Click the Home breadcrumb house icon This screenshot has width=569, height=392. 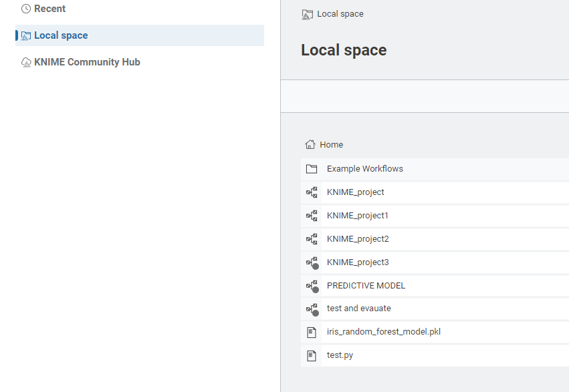pos(310,144)
